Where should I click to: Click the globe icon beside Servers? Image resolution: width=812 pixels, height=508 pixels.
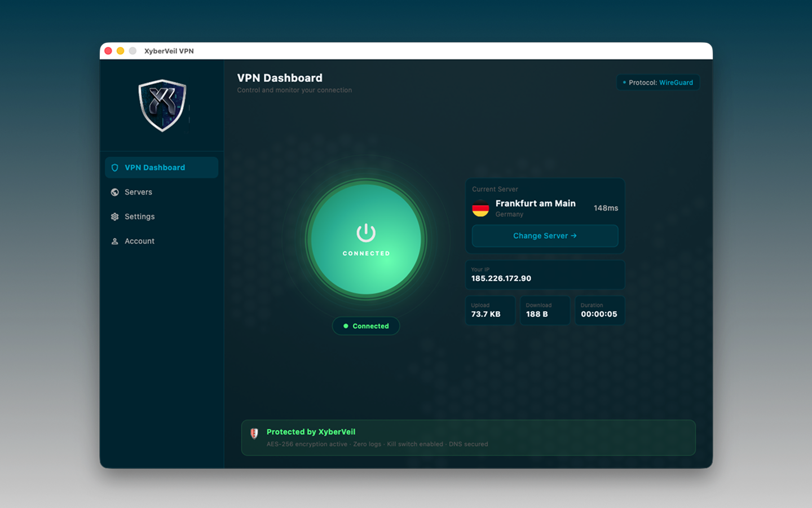click(115, 192)
